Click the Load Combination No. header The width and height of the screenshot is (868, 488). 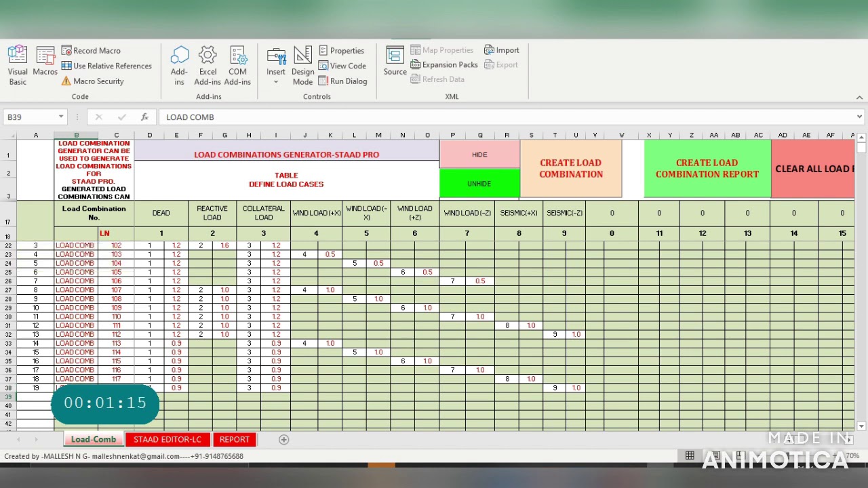[x=94, y=213]
